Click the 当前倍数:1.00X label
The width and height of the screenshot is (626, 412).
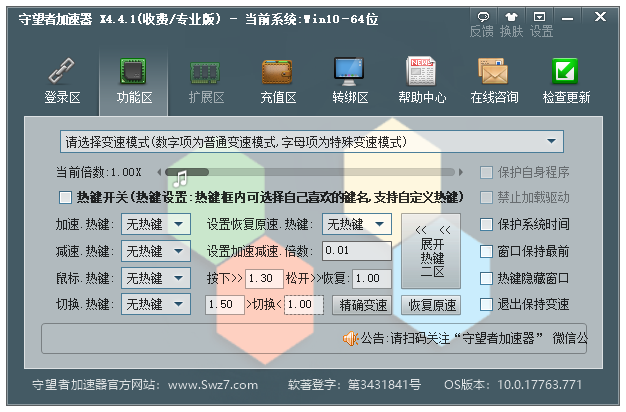99,172
